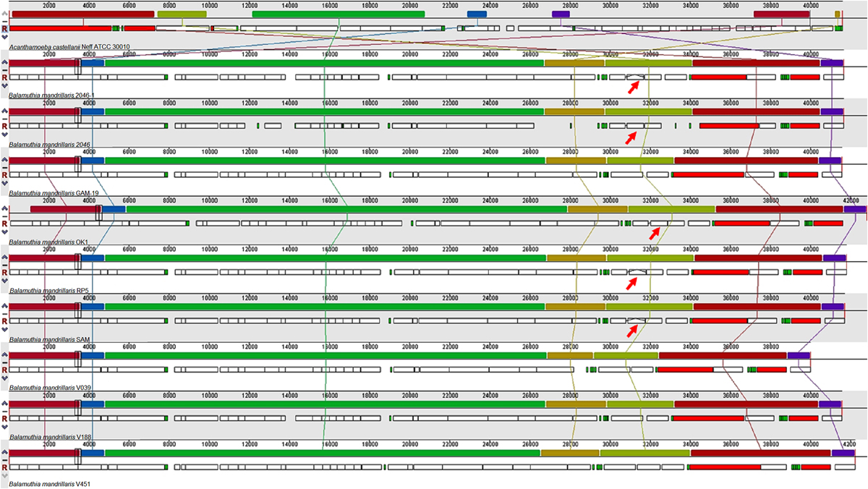Shift GAM-19 genome track downward
Viewport: 868px width, 489px height.
click(x=4, y=184)
